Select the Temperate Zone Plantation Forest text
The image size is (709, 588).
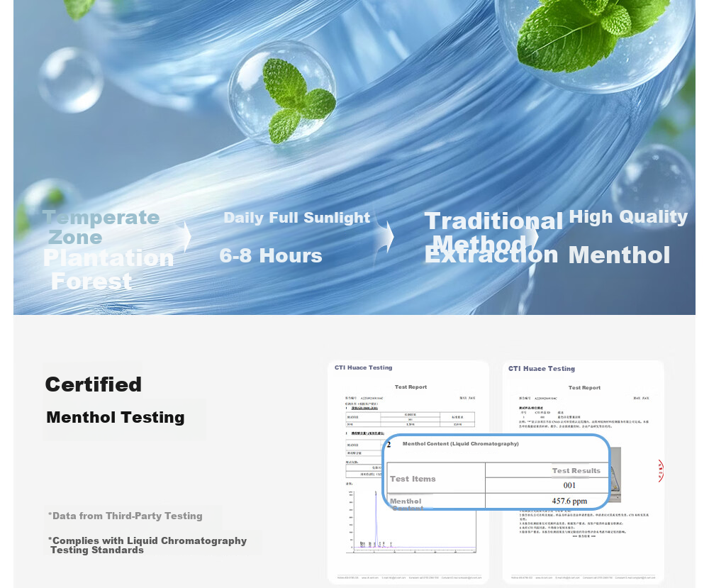pos(108,249)
